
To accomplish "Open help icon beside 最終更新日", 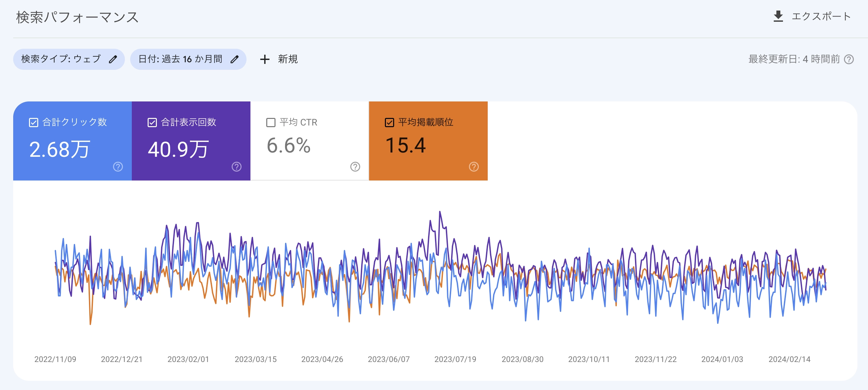I will [849, 59].
